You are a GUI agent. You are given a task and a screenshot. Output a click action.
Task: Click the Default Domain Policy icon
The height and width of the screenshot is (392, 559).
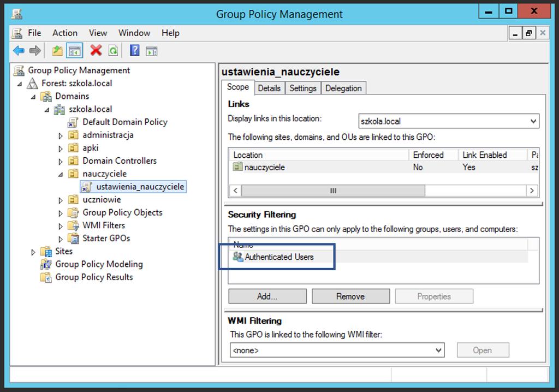pos(73,122)
